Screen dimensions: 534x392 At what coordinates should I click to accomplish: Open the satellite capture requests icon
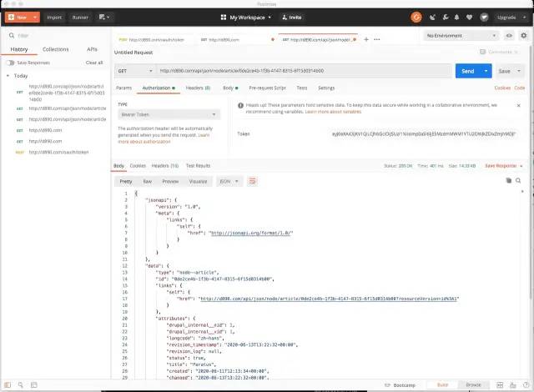(x=432, y=17)
